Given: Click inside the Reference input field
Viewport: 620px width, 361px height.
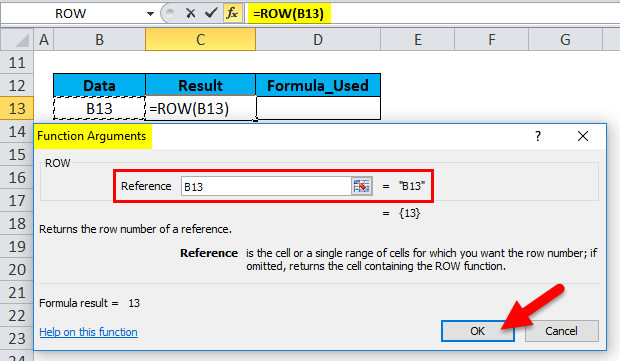Looking at the screenshot, I should click(x=266, y=186).
